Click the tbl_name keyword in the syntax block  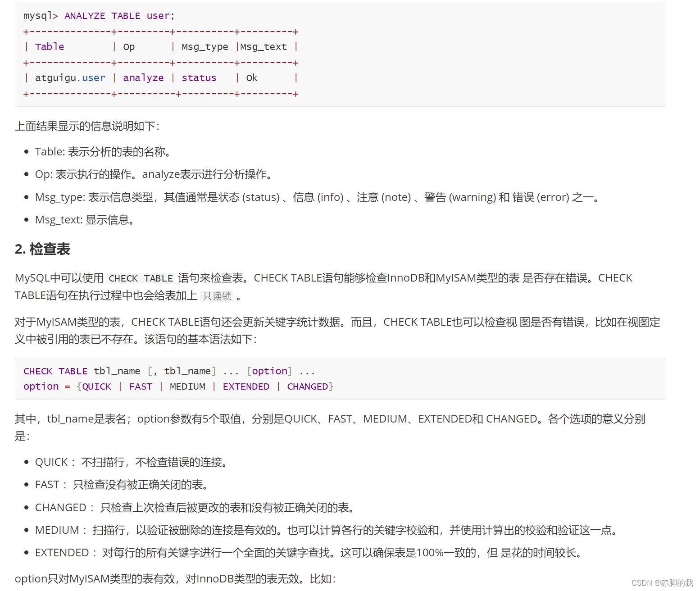click(117, 371)
